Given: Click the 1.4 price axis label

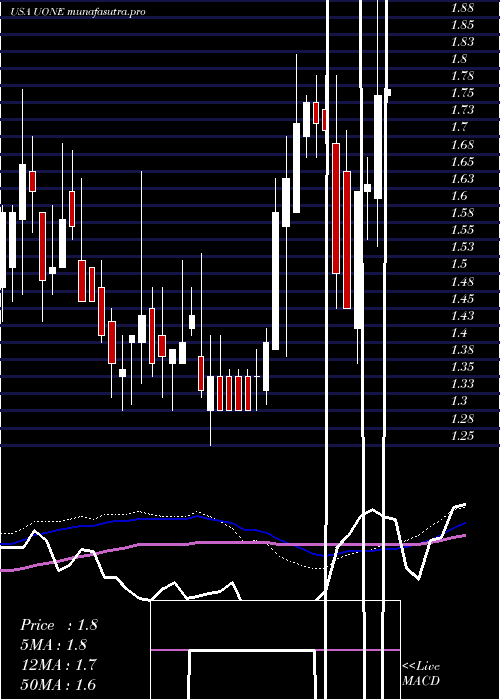Looking at the screenshot, I should tap(459, 333).
